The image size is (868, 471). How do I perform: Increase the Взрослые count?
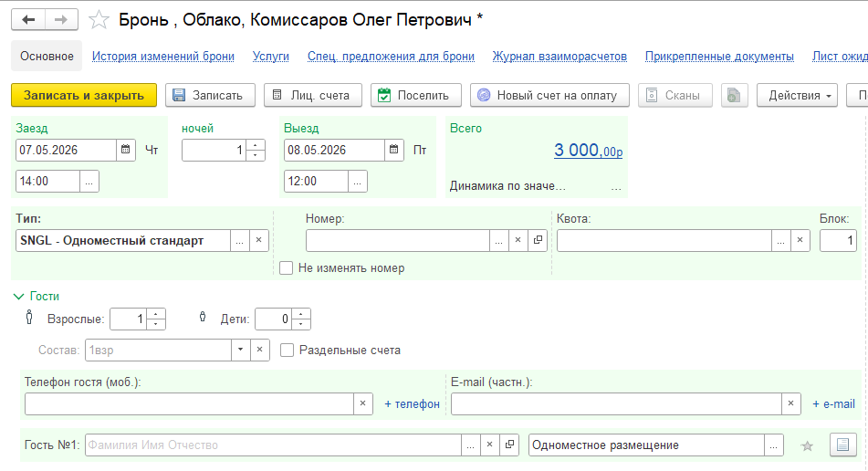pos(156,314)
